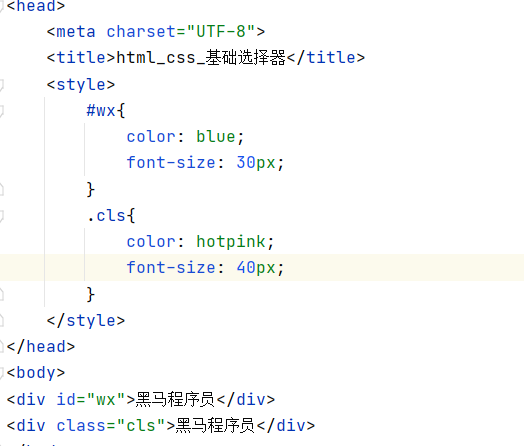The image size is (524, 446).
Task: Click the opening <head> tag
Action: tap(36, 6)
